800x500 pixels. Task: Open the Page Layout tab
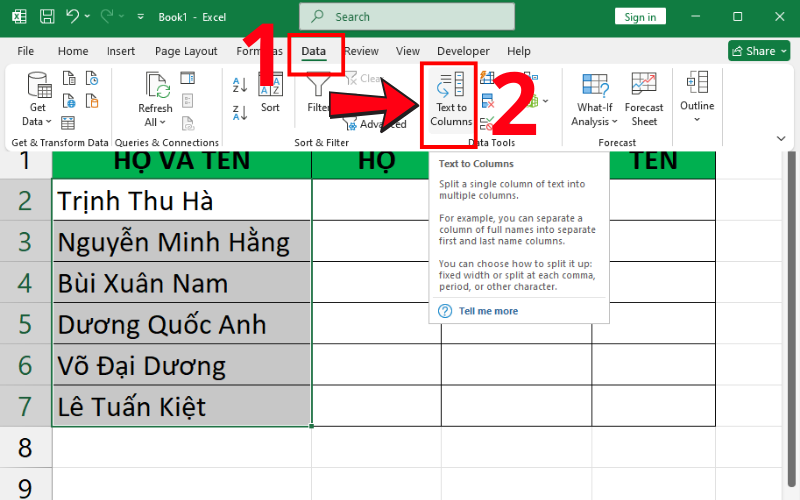click(186, 51)
